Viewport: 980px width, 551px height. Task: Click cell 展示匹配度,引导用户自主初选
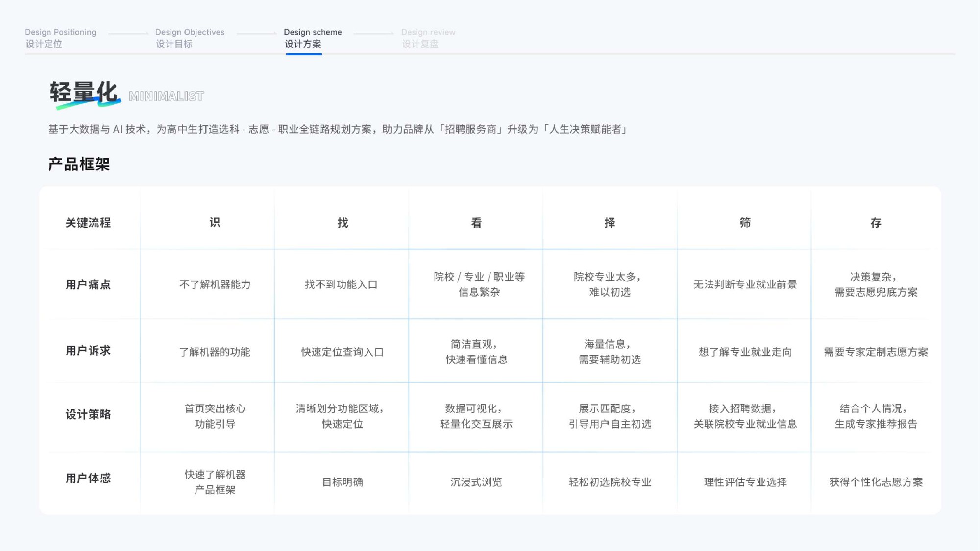click(610, 416)
